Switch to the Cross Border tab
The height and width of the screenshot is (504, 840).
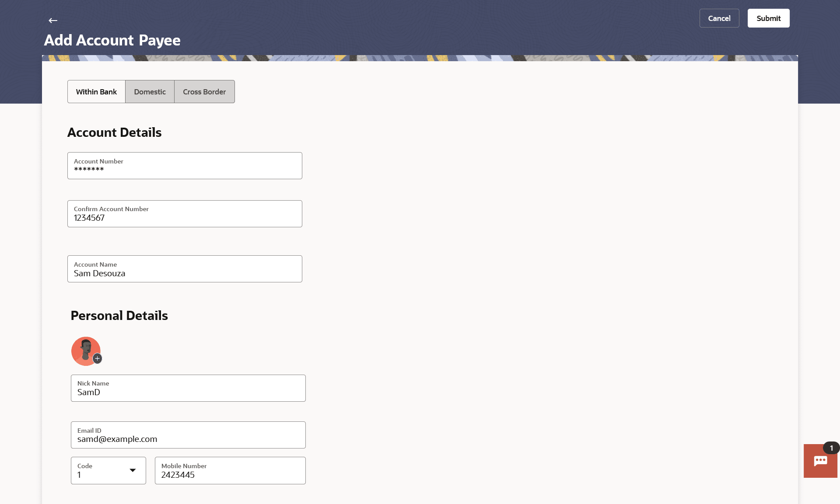(x=204, y=92)
